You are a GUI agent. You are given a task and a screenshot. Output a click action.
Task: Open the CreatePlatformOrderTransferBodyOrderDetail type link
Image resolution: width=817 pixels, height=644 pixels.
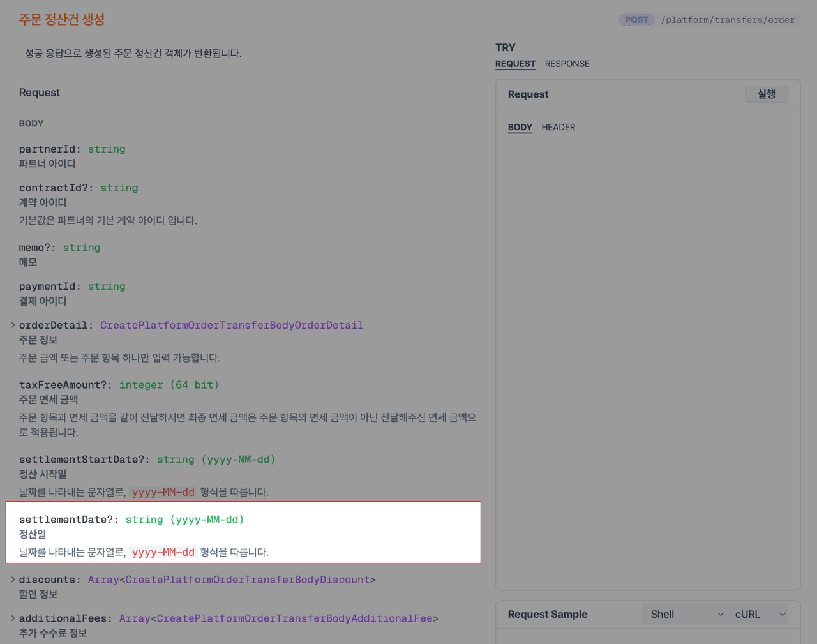click(x=231, y=326)
